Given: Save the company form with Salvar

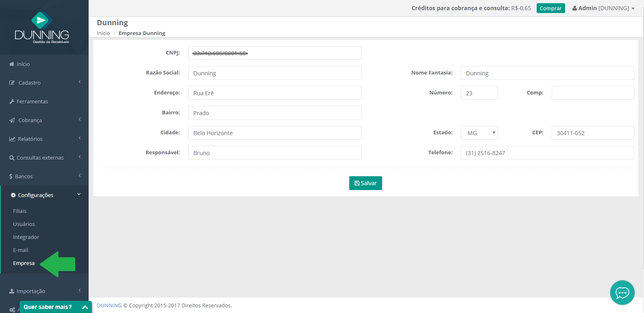Looking at the screenshot, I should pyautogui.click(x=366, y=183).
